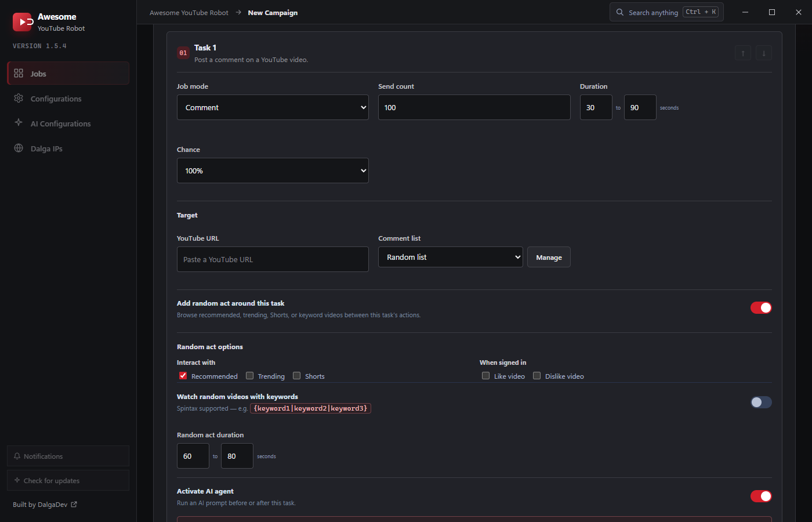Click the Task 1 heading
This screenshot has height=522, width=812.
point(205,48)
